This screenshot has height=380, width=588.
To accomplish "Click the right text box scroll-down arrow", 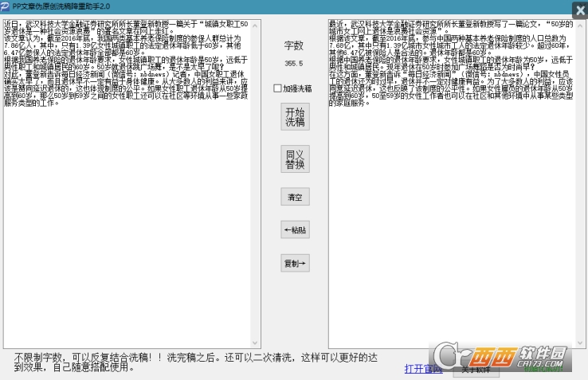I will 581,343.
